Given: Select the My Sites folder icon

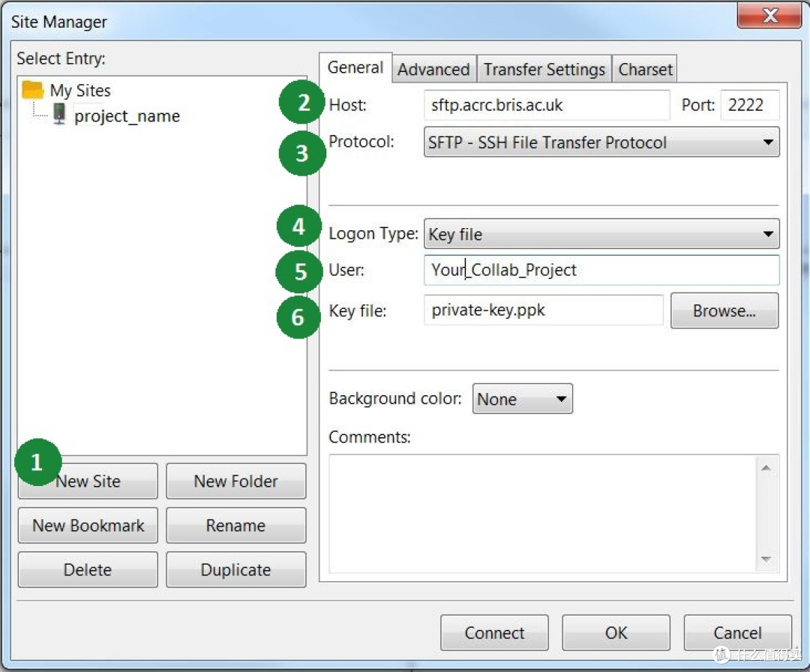Looking at the screenshot, I should click(x=33, y=90).
